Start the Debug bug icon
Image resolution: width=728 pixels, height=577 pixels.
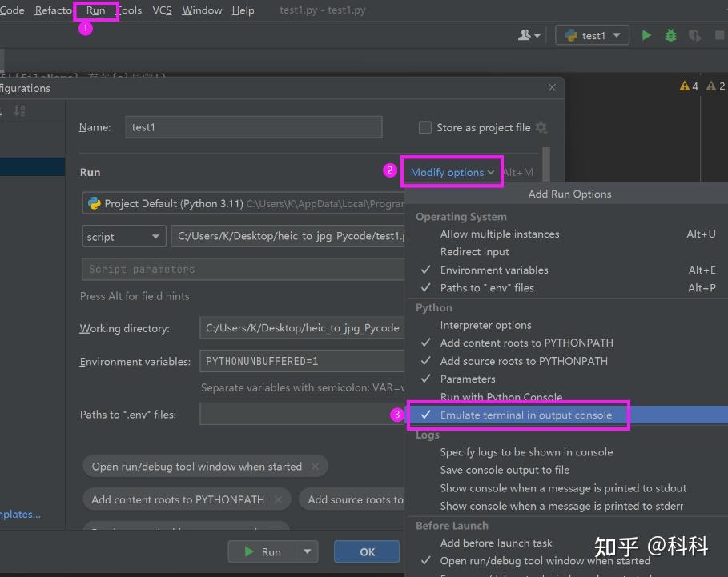click(x=670, y=35)
